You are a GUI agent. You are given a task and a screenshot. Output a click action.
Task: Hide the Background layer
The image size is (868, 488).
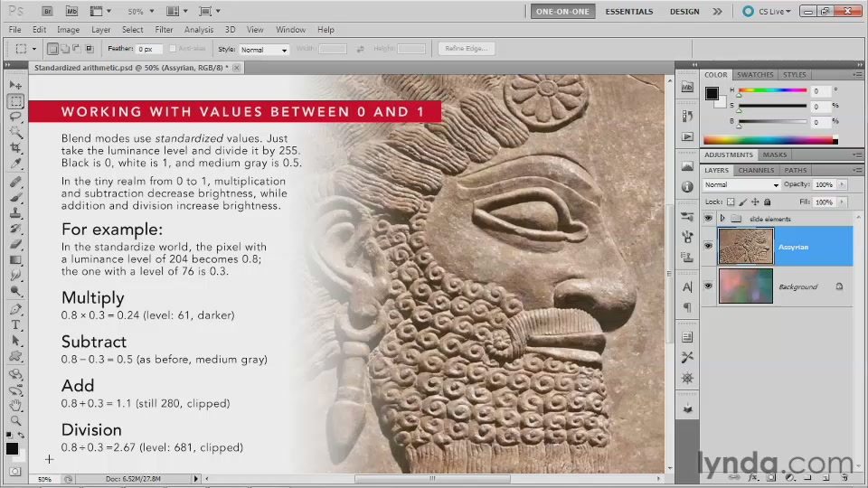click(708, 286)
